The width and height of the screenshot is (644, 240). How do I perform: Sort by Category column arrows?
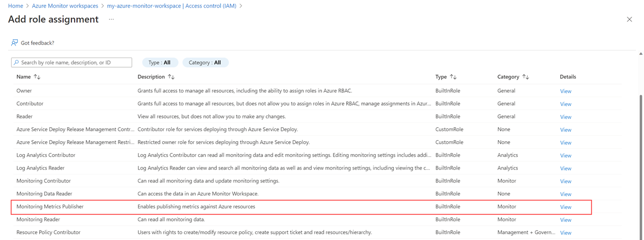click(525, 77)
